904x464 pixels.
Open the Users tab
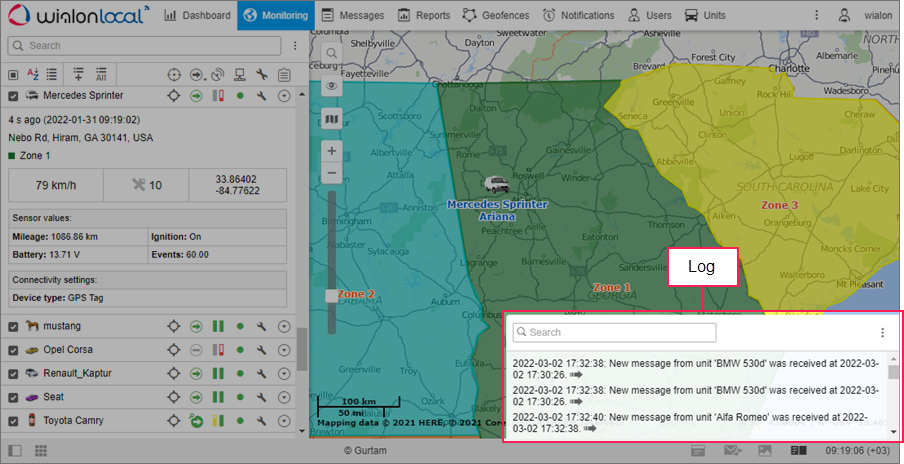point(649,16)
